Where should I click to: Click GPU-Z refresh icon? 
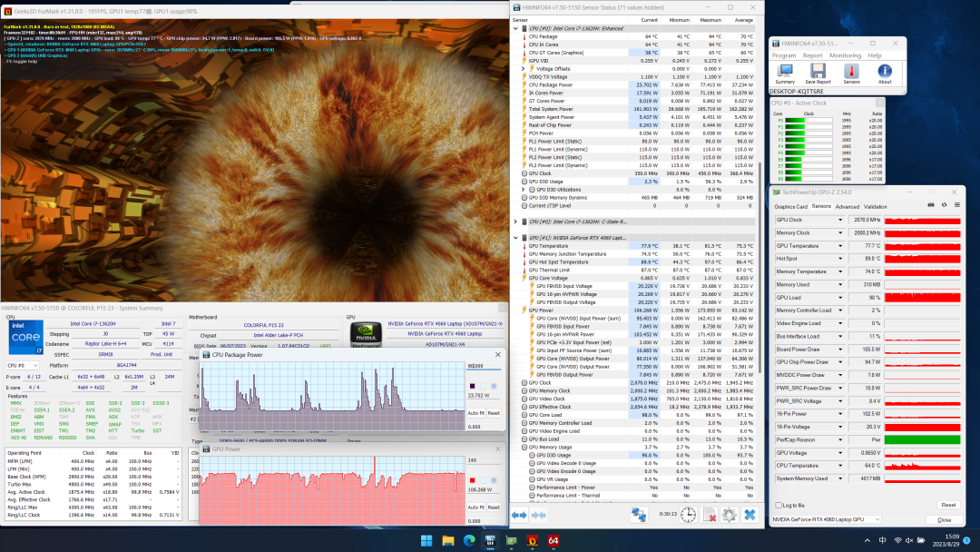pos(943,206)
